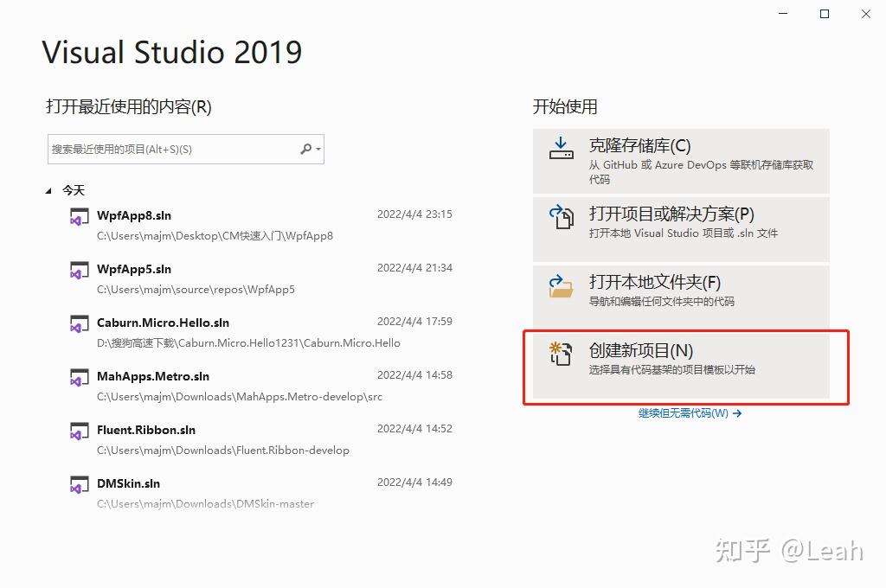
Task: Open WpfApp5.sln from recent projects
Action: point(134,269)
